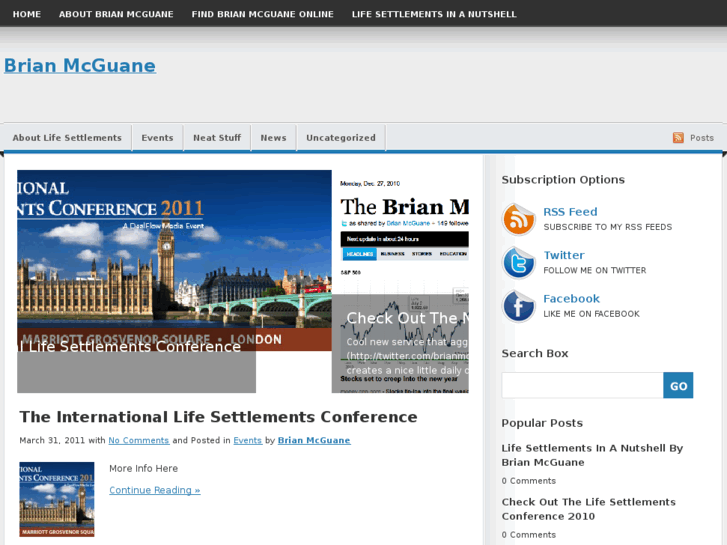Click the 'Check Out The' slide caption
This screenshot has height=545, width=727.
click(408, 318)
